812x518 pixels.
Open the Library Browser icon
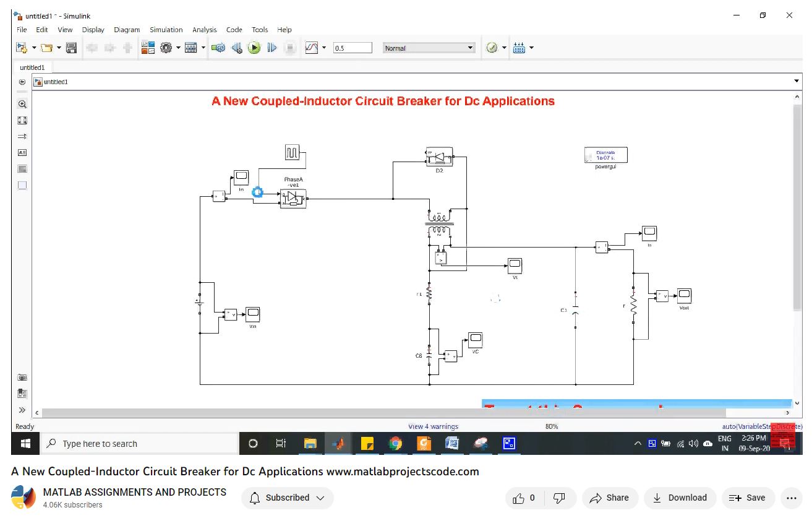148,48
